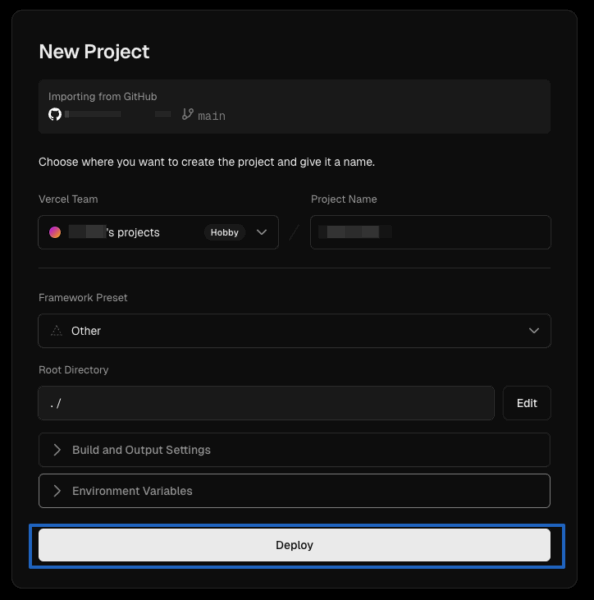Click the gradient team avatar circle
The image size is (594, 600).
coord(55,232)
